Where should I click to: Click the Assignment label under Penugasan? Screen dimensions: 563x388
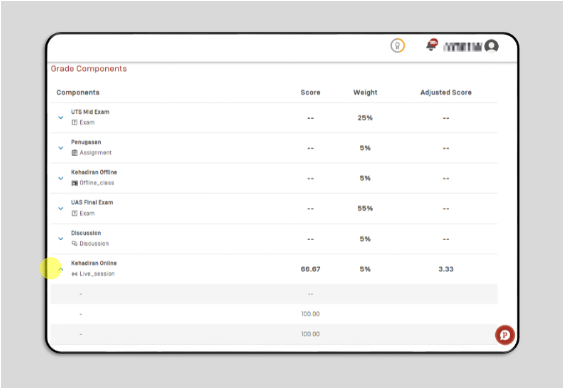[x=96, y=153]
